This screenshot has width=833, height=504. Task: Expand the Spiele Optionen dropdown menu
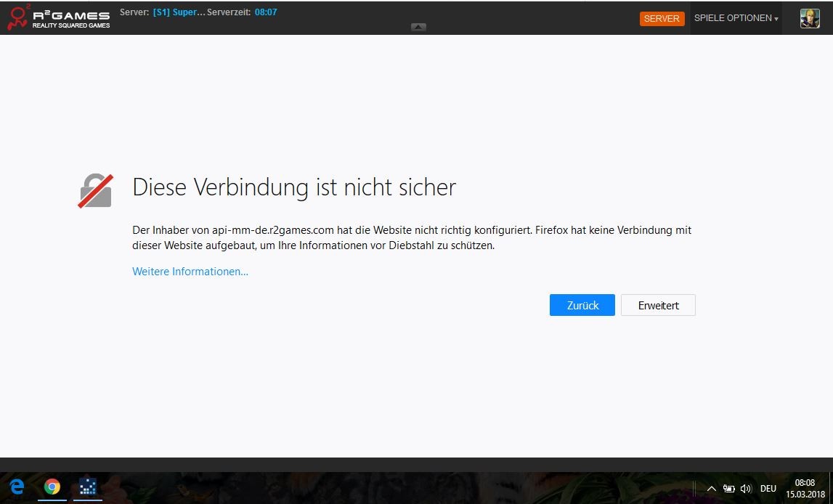coord(736,18)
